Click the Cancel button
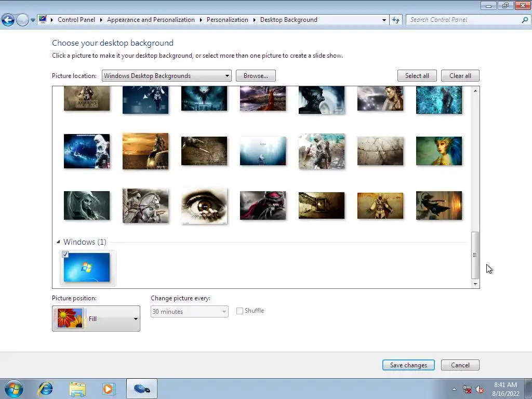 coord(460,365)
